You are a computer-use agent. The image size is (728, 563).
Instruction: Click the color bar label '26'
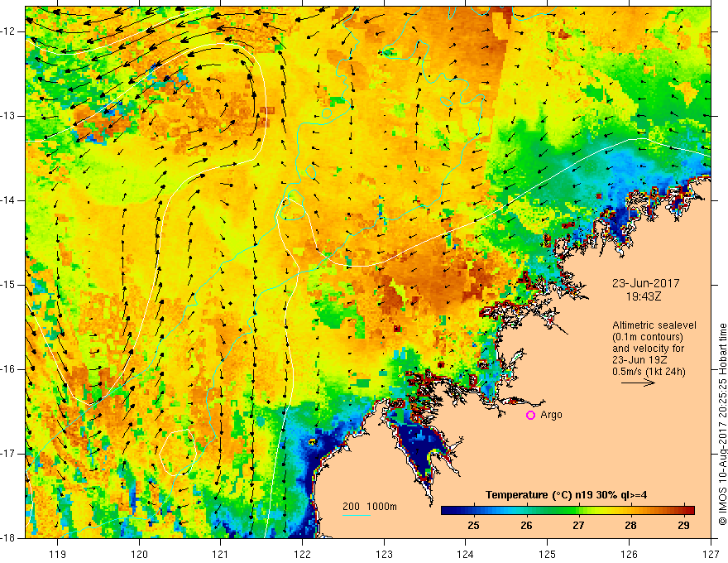pos(526,526)
